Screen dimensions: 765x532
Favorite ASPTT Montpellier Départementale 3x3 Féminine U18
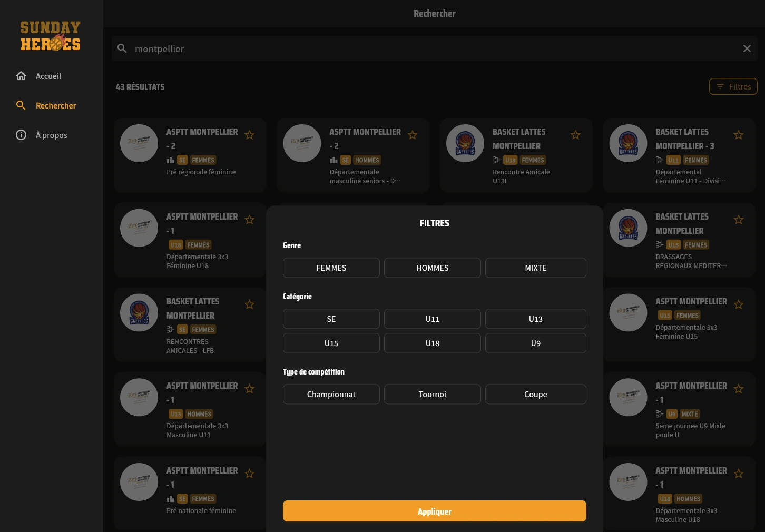pyautogui.click(x=250, y=220)
